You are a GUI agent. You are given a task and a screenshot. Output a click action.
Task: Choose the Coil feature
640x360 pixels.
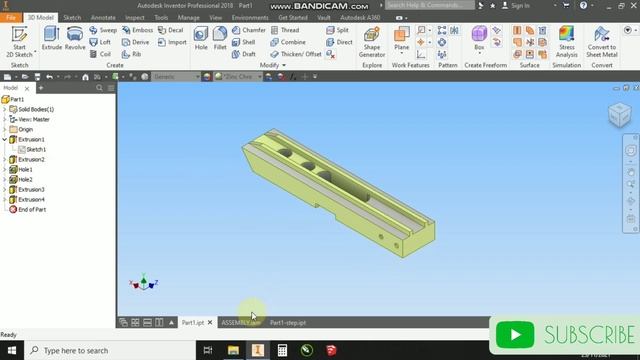click(100, 54)
